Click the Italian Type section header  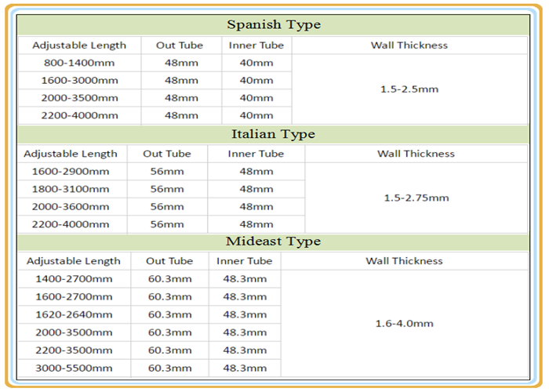pyautogui.click(x=274, y=134)
